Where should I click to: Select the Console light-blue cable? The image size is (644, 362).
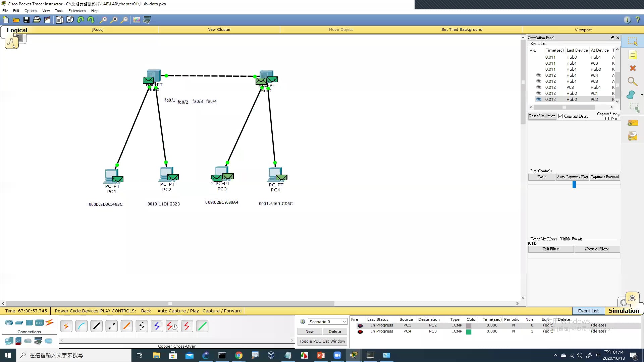click(x=82, y=326)
